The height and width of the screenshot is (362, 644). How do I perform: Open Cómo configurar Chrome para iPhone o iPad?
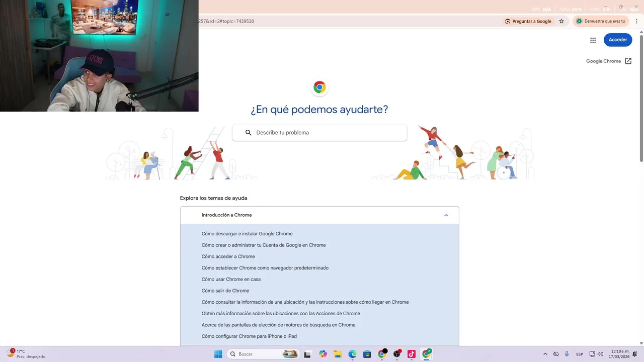coord(249,336)
